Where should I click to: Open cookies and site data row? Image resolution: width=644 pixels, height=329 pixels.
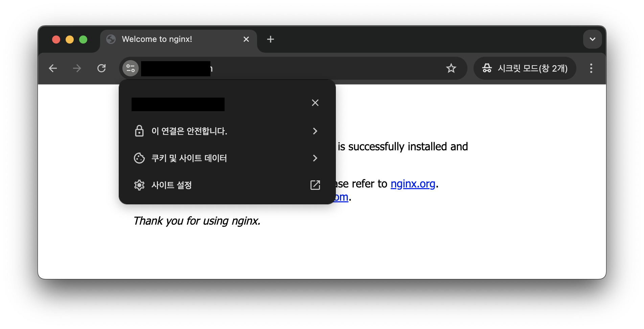227,158
